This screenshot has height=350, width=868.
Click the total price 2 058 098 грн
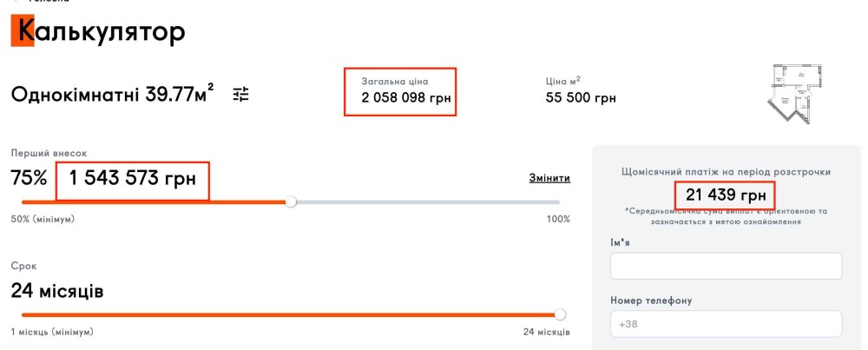coord(406,98)
